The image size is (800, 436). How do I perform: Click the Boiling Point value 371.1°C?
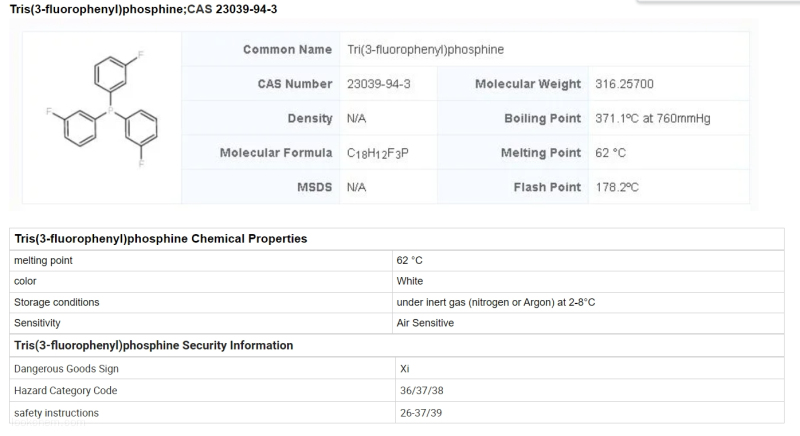[653, 119]
